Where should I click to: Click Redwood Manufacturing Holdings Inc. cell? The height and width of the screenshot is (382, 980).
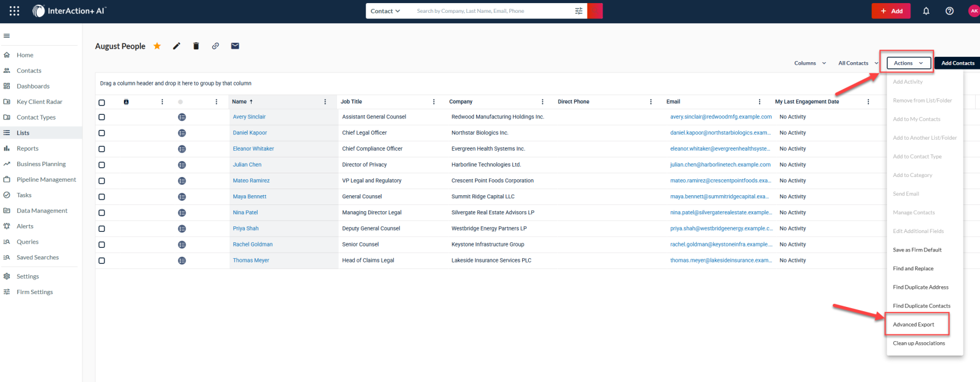(x=498, y=117)
